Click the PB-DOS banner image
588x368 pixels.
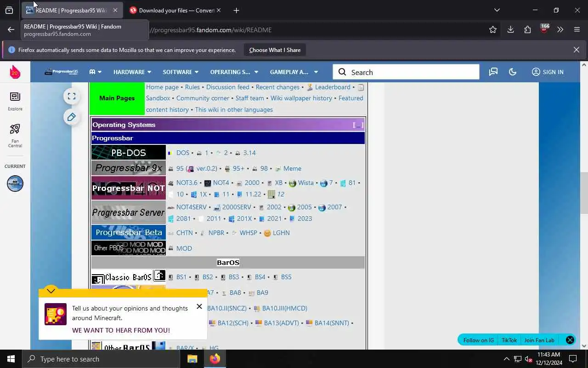point(129,152)
